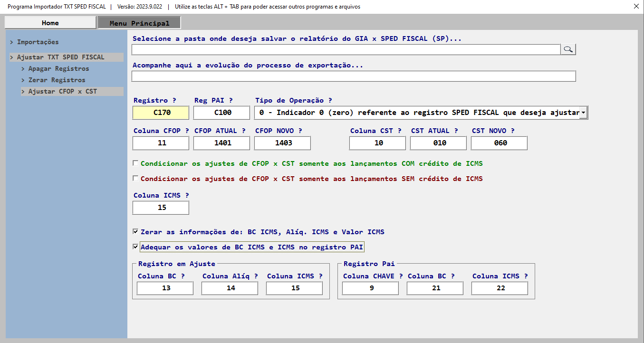Uncheck Adequar os valores no registro PAI
Image resolution: width=644 pixels, height=343 pixels.
[136, 247]
